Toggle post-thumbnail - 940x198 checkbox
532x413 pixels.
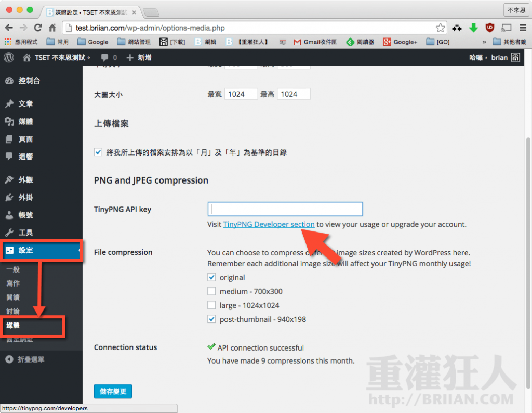[x=212, y=319]
